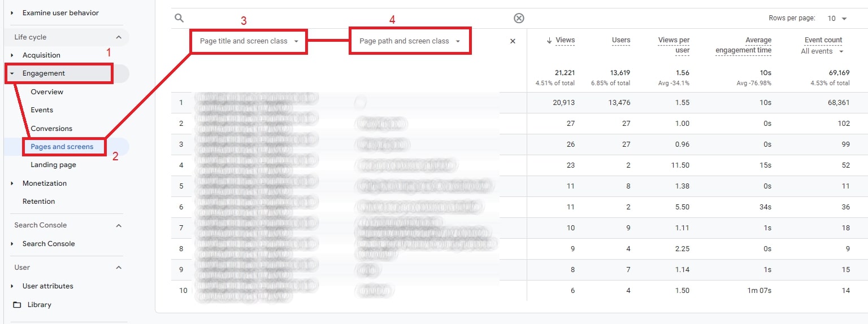Click the total users value 13,619
The height and width of the screenshot is (324, 868).
620,73
